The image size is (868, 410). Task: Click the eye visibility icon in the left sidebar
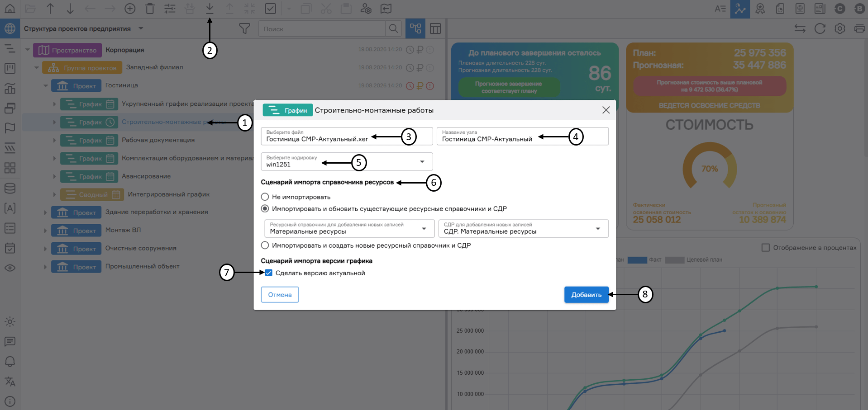coord(10,268)
